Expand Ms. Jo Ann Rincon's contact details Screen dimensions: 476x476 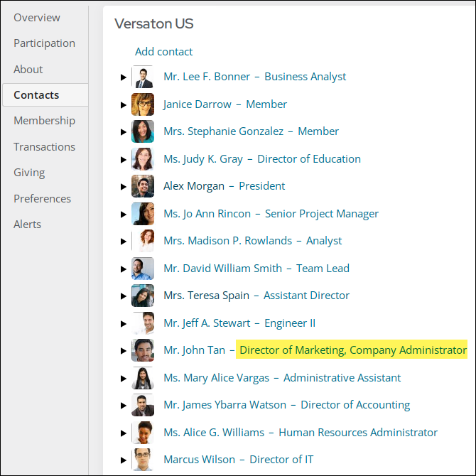point(123,215)
